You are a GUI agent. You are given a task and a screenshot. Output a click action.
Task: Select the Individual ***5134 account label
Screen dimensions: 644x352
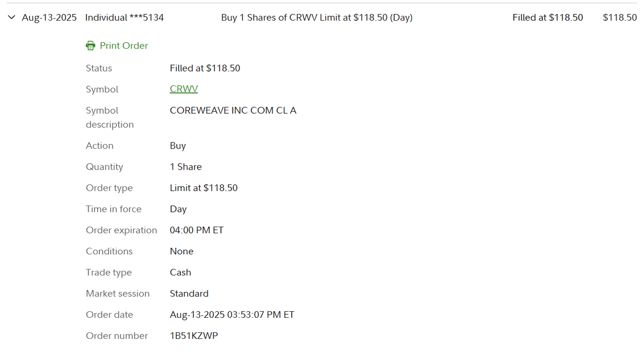coord(124,18)
